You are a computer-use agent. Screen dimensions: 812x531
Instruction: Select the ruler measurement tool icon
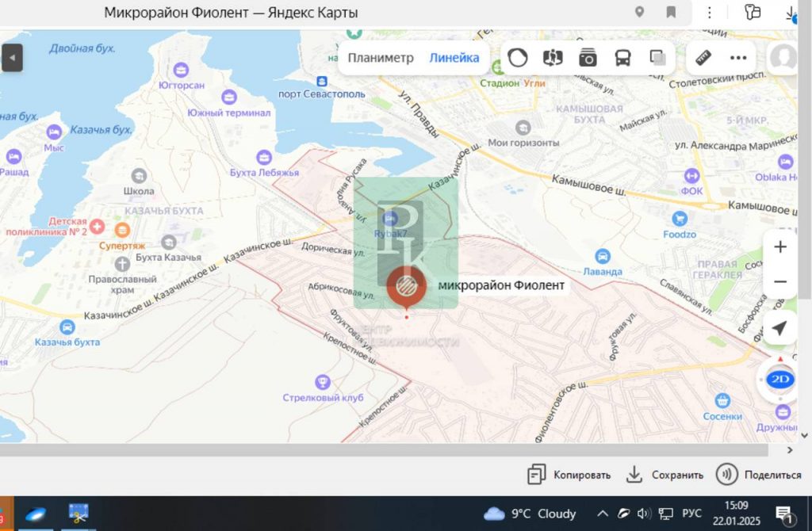pos(703,58)
